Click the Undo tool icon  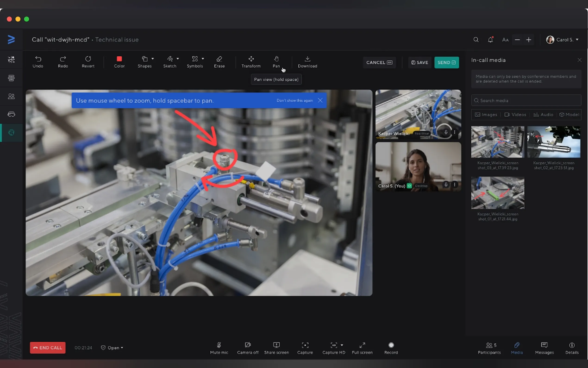38,59
